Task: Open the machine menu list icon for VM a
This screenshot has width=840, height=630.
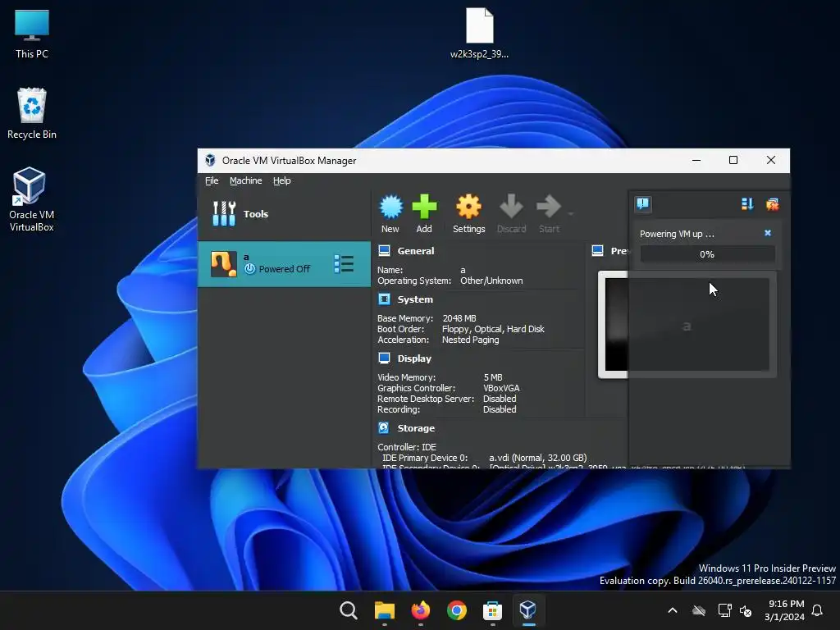Action: (344, 264)
